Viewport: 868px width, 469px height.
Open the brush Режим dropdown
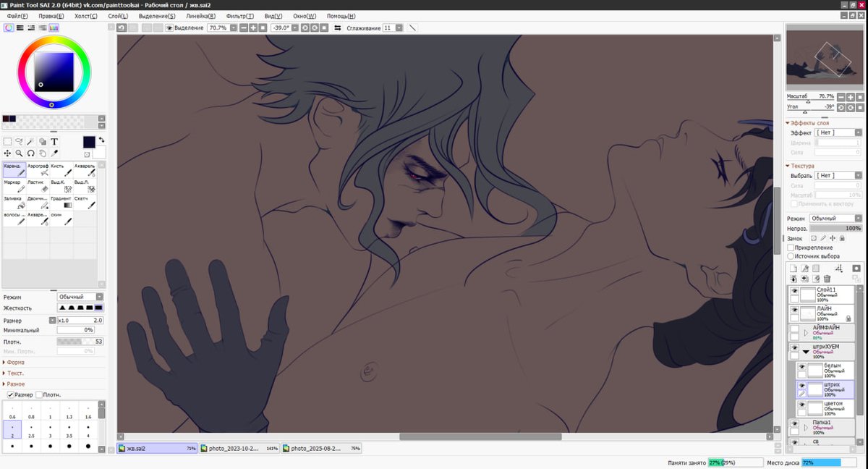coord(80,297)
